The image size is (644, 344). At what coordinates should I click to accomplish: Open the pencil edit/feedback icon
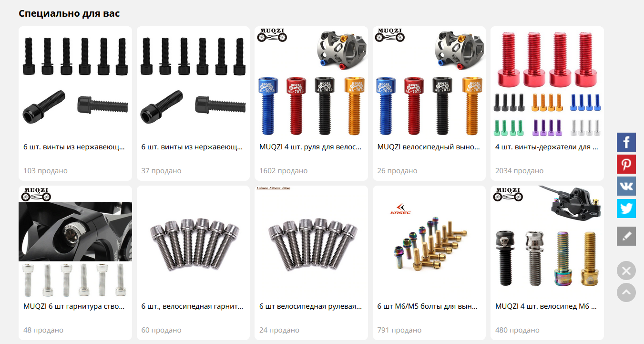pos(626,236)
